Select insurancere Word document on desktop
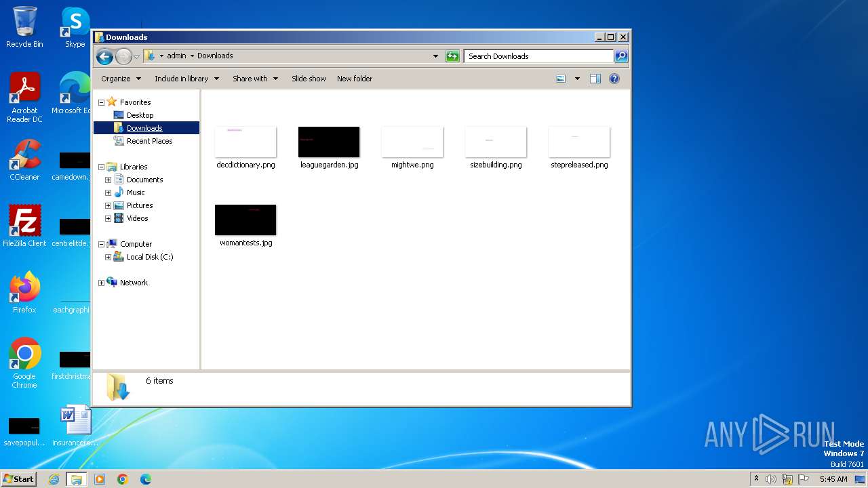The image size is (868, 488). (75, 426)
